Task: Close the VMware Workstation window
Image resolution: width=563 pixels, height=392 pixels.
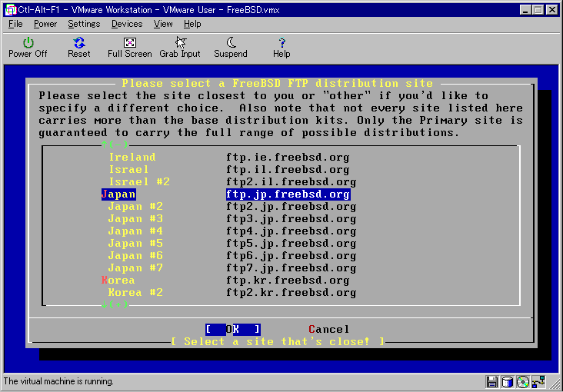Action: pyautogui.click(x=552, y=10)
